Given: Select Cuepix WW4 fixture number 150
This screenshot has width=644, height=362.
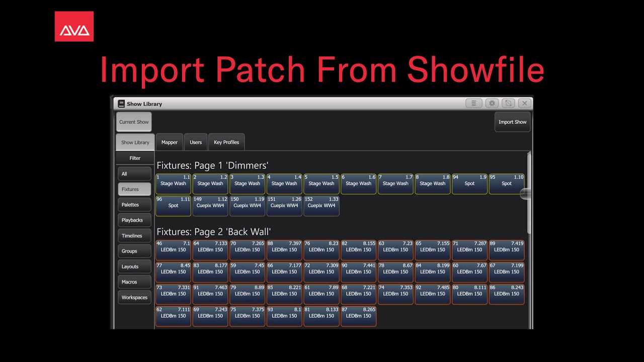Looking at the screenshot, I should (x=247, y=206).
